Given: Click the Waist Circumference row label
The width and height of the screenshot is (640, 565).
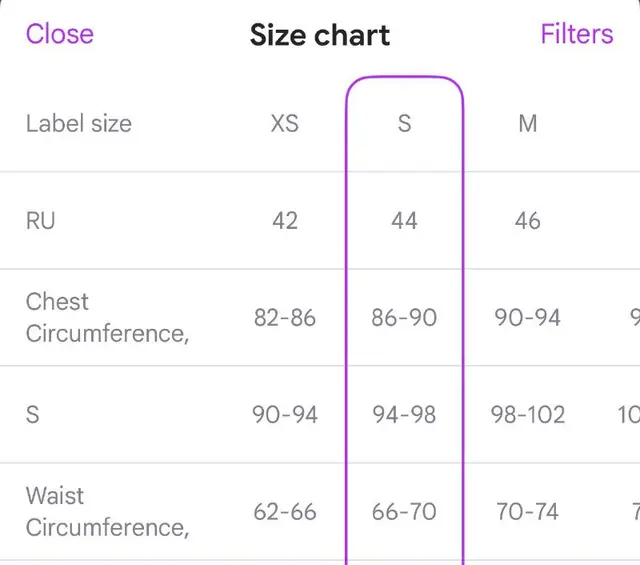Looking at the screenshot, I should click(107, 512).
